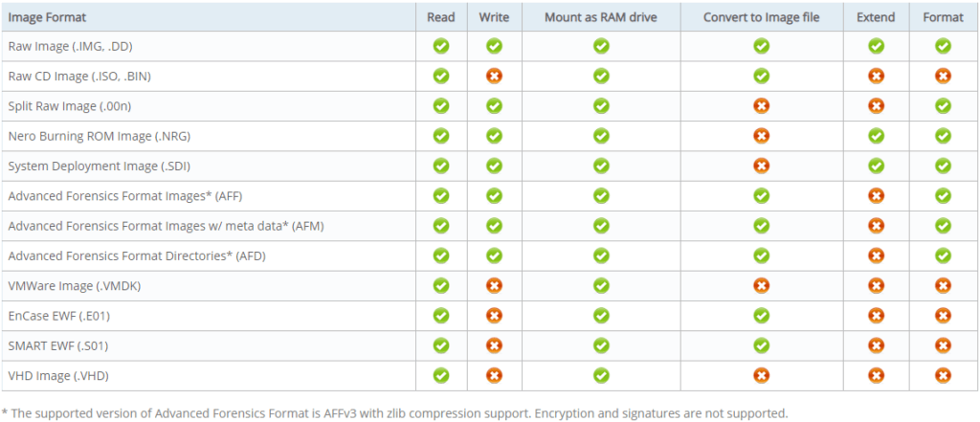Click the green Convert checkmark for EnCase EWF

761,316
